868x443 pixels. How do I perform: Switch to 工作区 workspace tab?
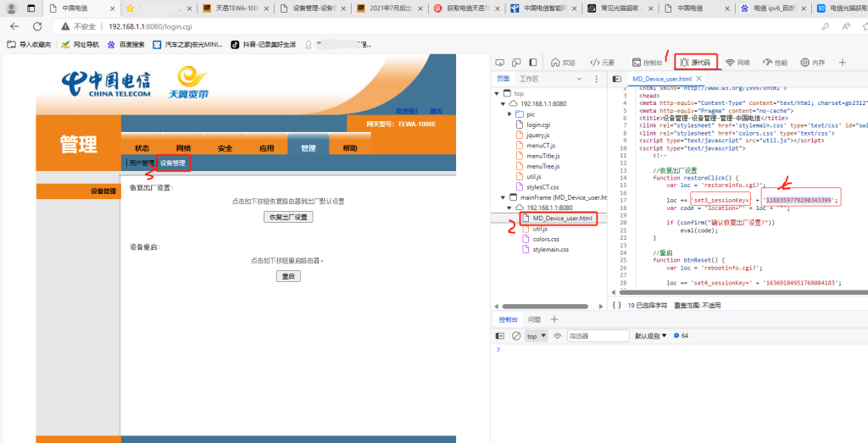[529, 79]
